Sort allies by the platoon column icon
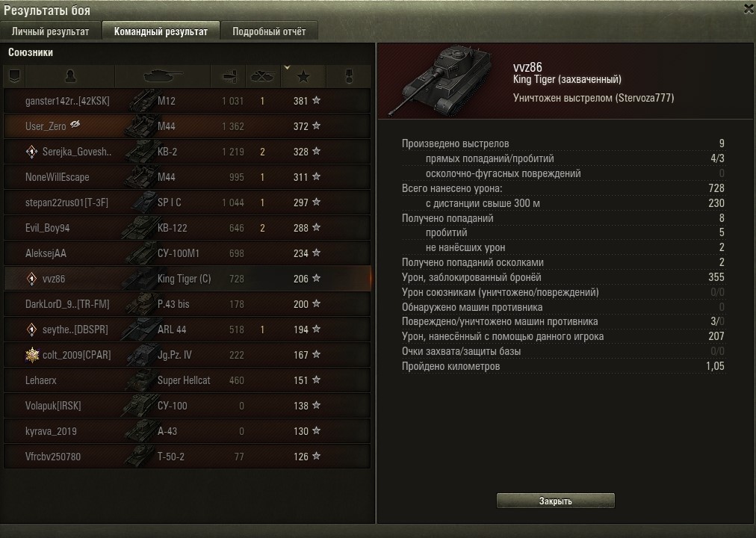This screenshot has width=756, height=538. coord(14,76)
